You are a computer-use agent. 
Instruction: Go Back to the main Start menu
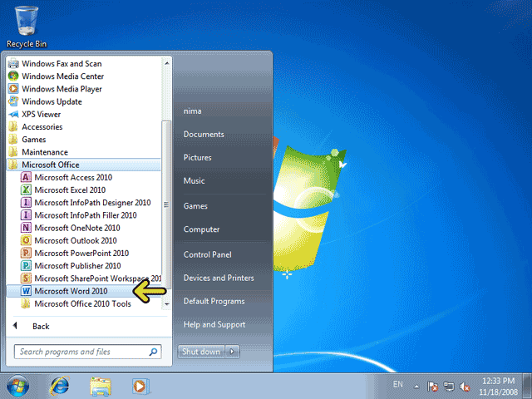click(x=40, y=327)
